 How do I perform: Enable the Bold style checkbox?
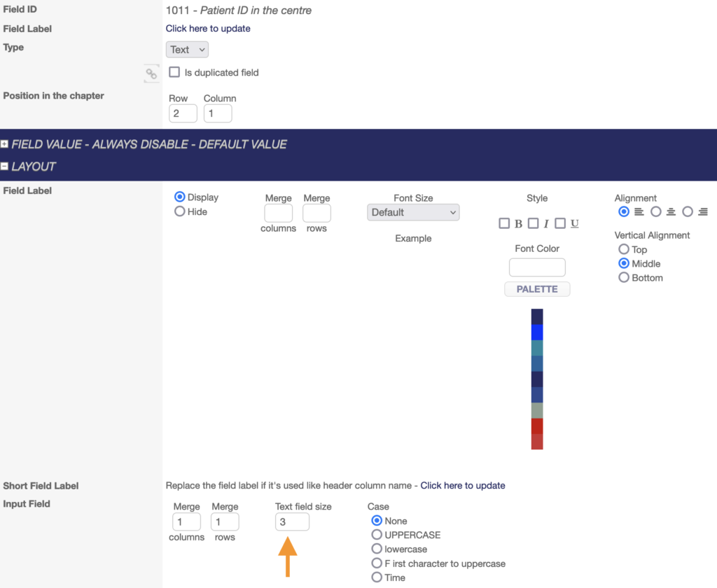[x=504, y=223]
